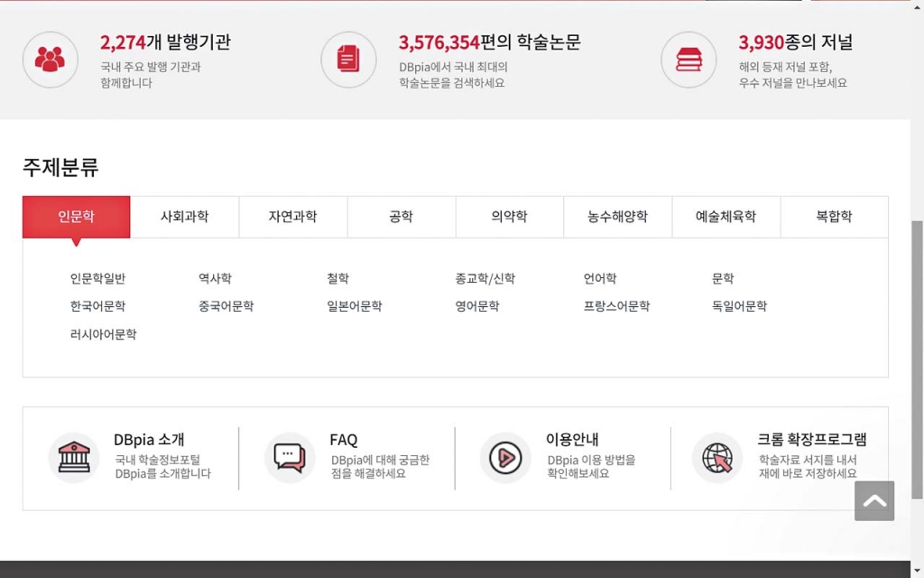Go to the 종교학/신학 link
The image size is (924, 578).
(x=485, y=279)
